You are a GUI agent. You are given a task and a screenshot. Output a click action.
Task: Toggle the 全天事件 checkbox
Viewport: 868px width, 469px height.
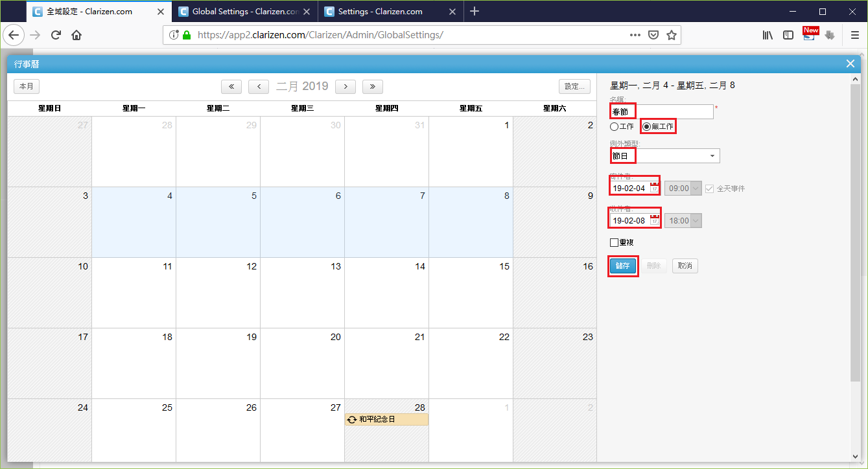coord(709,189)
